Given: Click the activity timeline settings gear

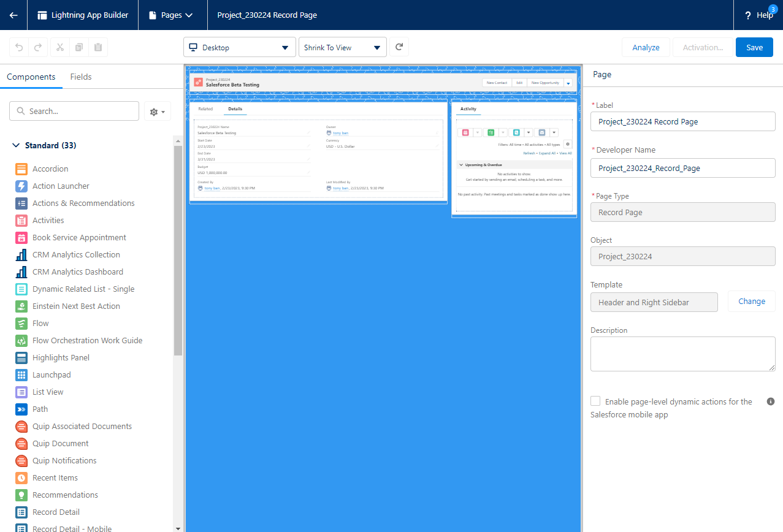Looking at the screenshot, I should [x=567, y=144].
